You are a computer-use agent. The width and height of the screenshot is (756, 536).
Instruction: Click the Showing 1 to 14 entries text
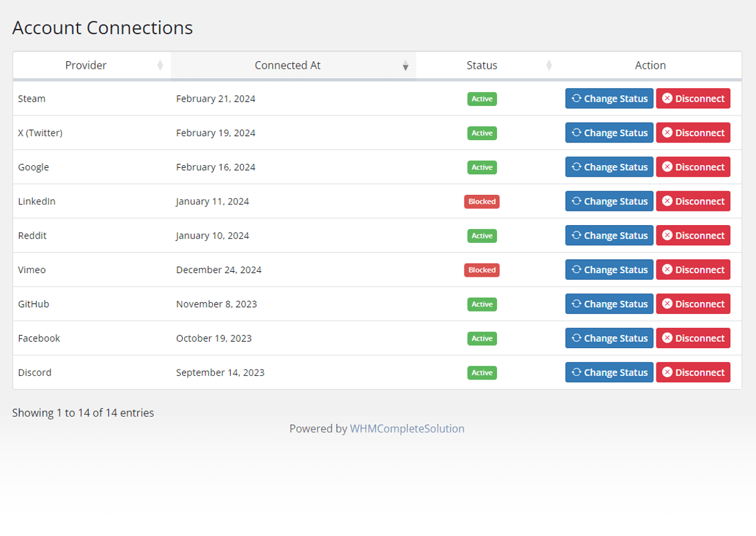[83, 413]
